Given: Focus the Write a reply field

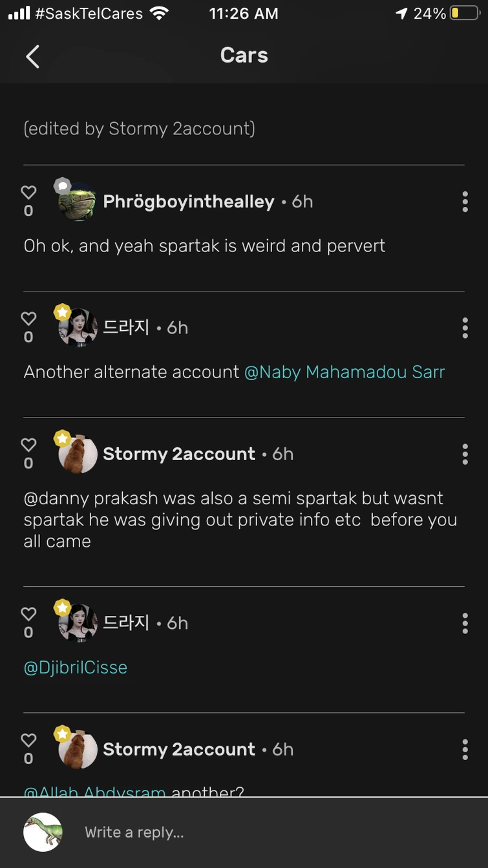Looking at the screenshot, I should click(x=259, y=832).
